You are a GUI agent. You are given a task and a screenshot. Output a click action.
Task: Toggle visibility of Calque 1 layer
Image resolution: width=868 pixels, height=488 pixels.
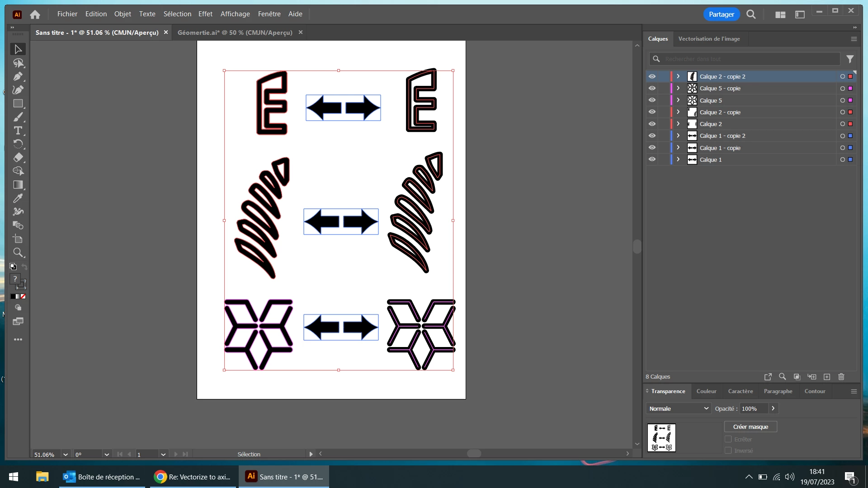tap(652, 160)
